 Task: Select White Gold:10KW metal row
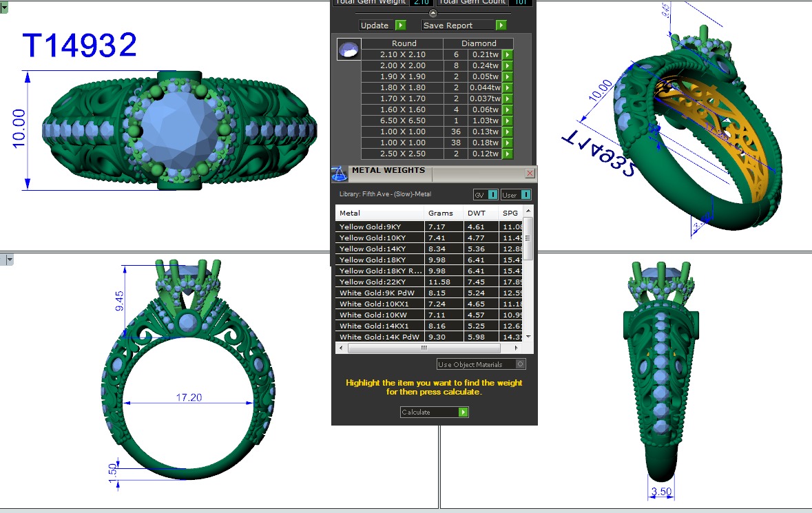[x=379, y=315]
